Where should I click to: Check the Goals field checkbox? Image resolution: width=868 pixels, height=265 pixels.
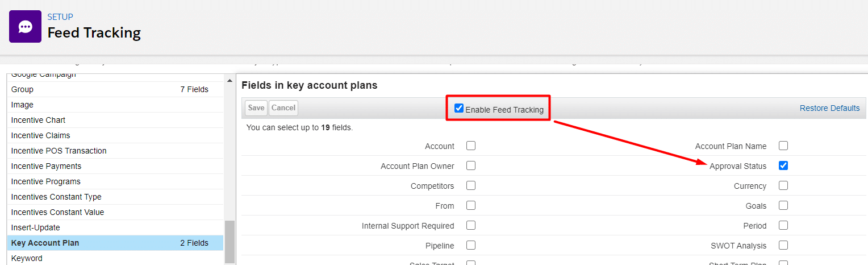click(x=783, y=205)
